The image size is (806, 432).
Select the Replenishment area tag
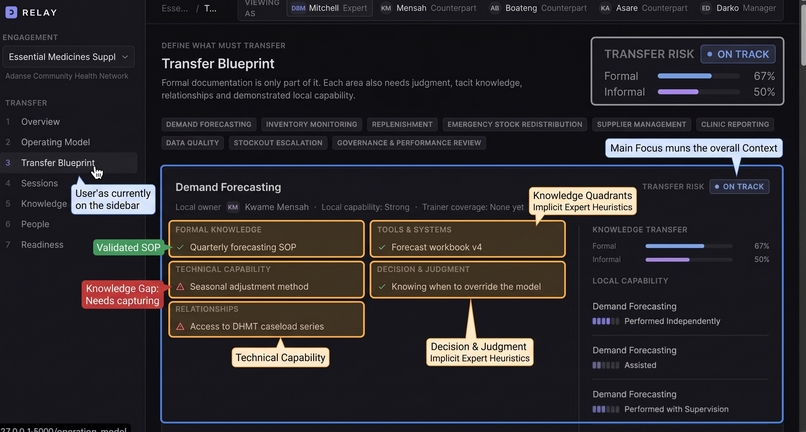[x=402, y=124]
